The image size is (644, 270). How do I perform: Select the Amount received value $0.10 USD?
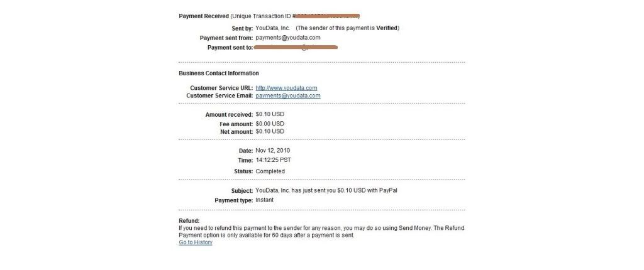[270, 114]
